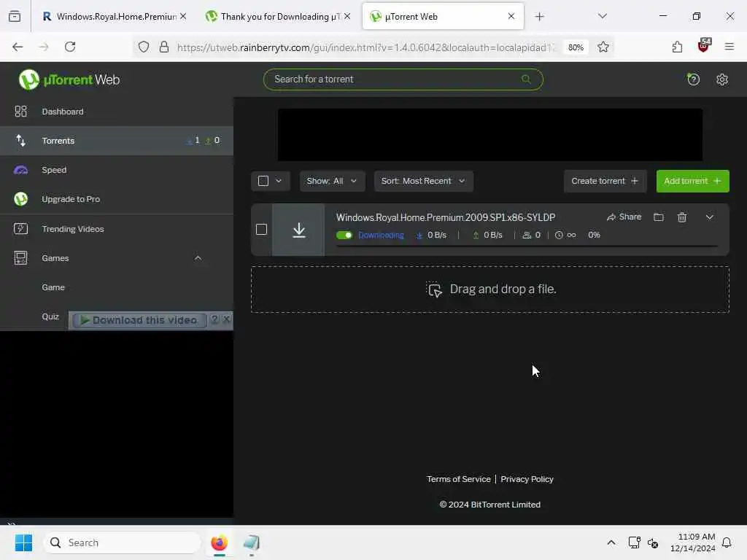Click the network tray icon

[x=634, y=542]
